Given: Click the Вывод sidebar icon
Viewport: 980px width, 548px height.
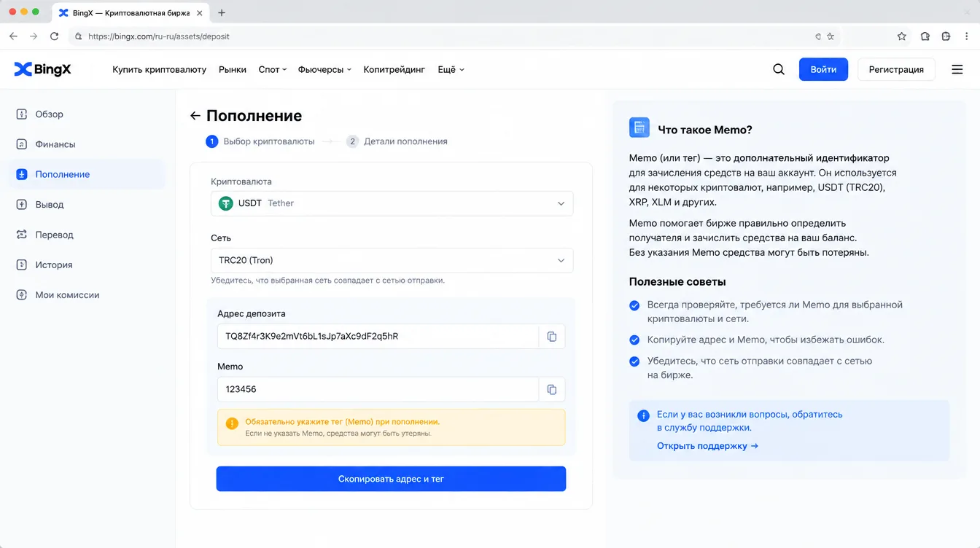Looking at the screenshot, I should (22, 205).
